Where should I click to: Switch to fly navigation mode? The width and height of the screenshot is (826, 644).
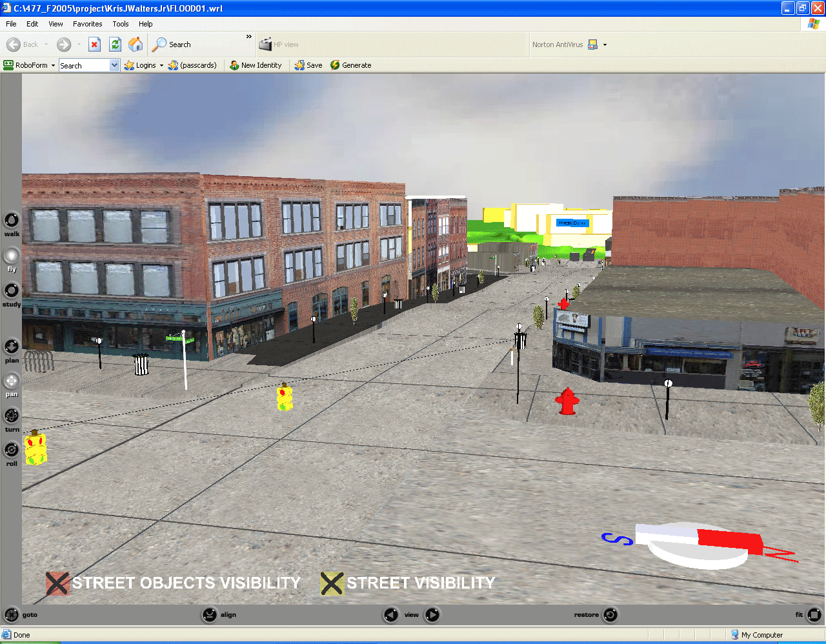point(12,256)
